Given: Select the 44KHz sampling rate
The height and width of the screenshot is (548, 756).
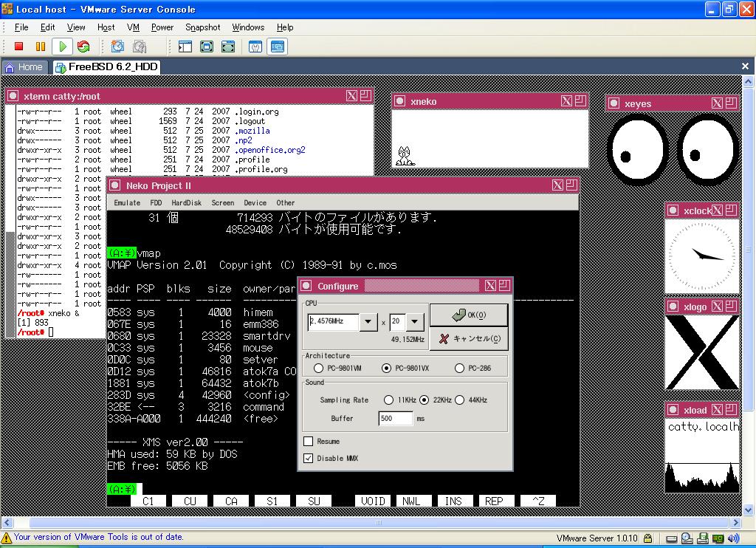Looking at the screenshot, I should [x=459, y=400].
